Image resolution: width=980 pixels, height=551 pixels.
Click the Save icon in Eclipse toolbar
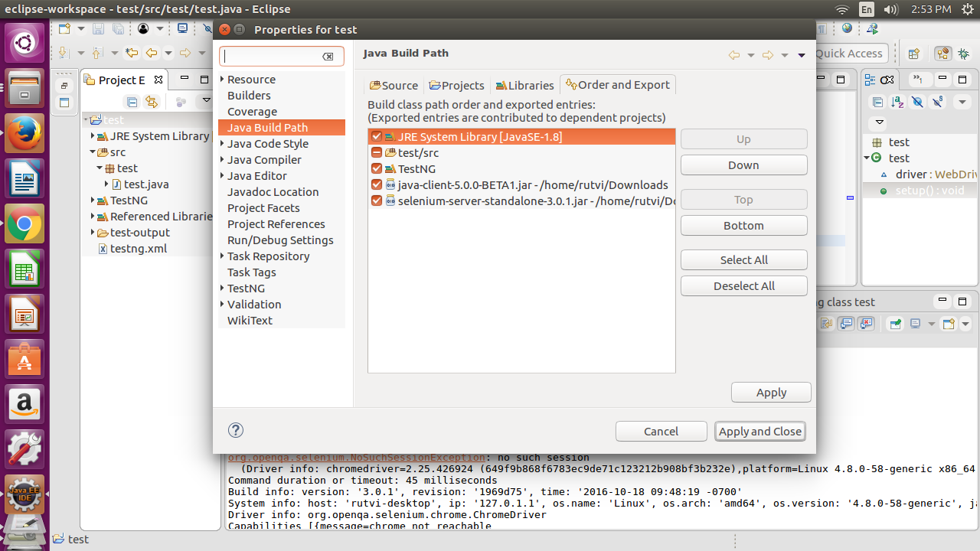pyautogui.click(x=98, y=29)
